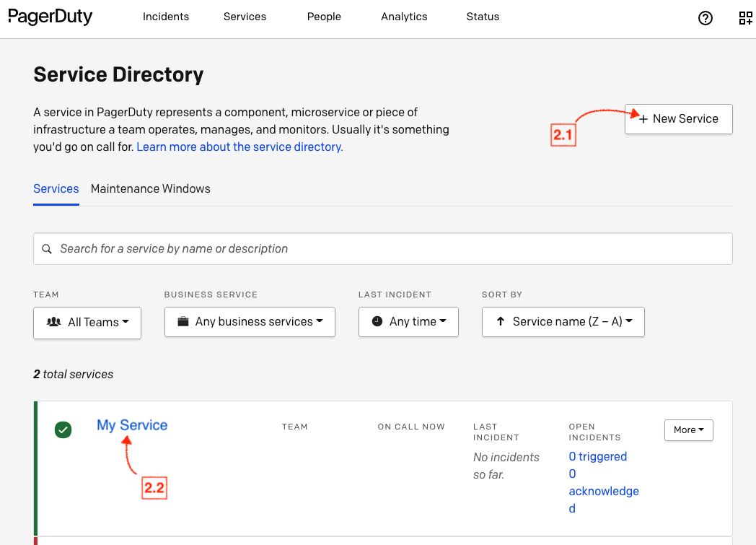This screenshot has width=756, height=545.
Task: Open the help question mark icon
Action: pyautogui.click(x=705, y=18)
